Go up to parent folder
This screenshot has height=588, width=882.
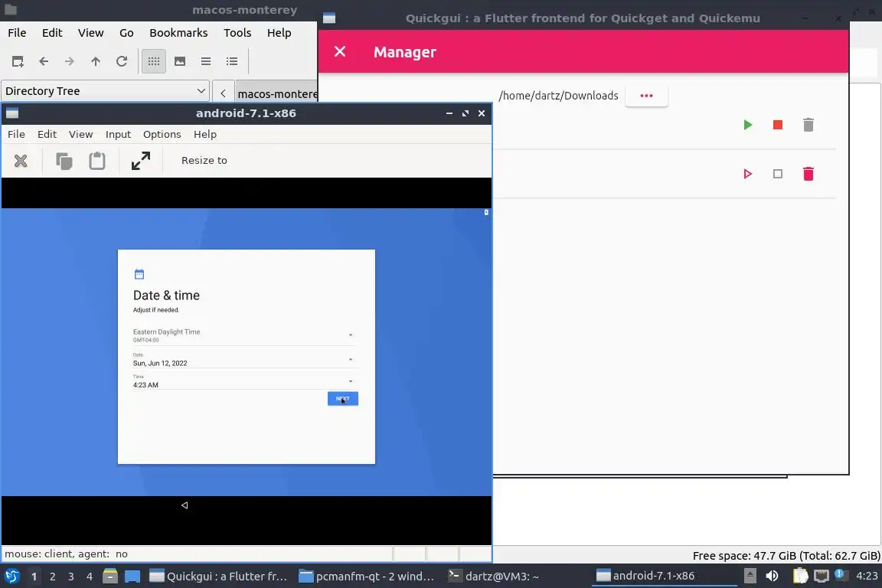(x=96, y=61)
